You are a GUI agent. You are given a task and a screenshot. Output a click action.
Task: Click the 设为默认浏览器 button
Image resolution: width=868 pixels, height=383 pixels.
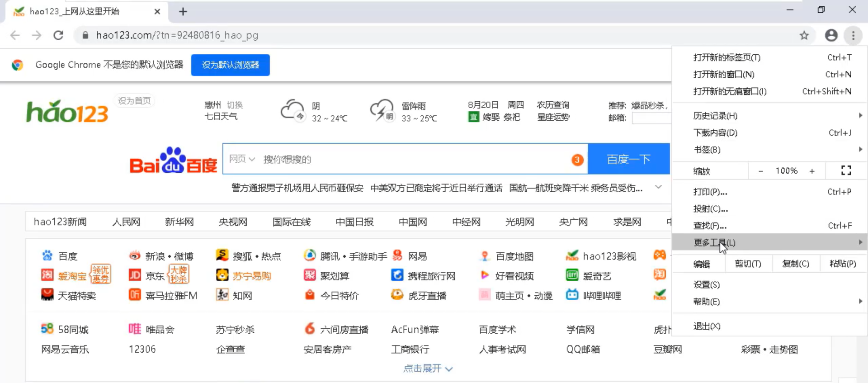(x=230, y=65)
